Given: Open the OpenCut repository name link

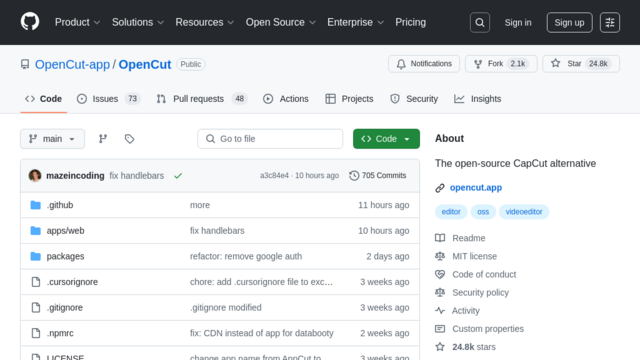Looking at the screenshot, I should click(x=145, y=64).
